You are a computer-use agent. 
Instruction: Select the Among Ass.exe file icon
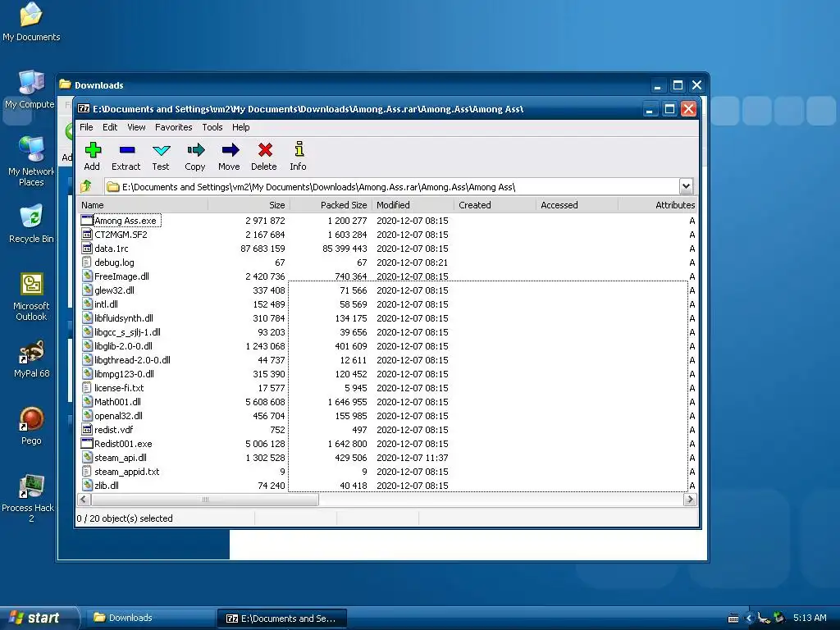(x=87, y=220)
